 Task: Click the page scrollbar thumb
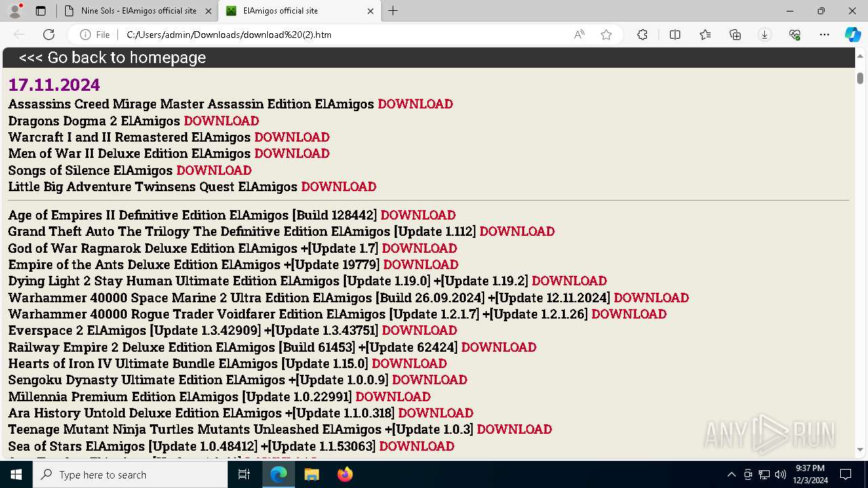coord(860,78)
